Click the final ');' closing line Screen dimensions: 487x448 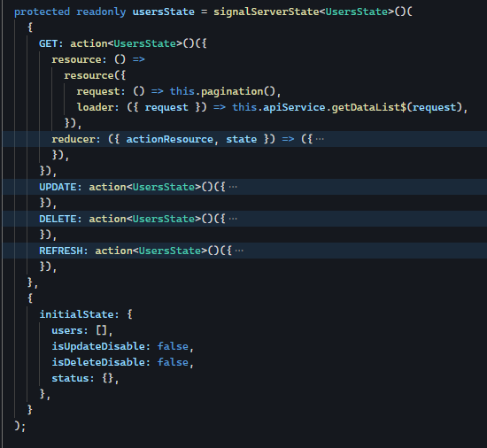19,426
